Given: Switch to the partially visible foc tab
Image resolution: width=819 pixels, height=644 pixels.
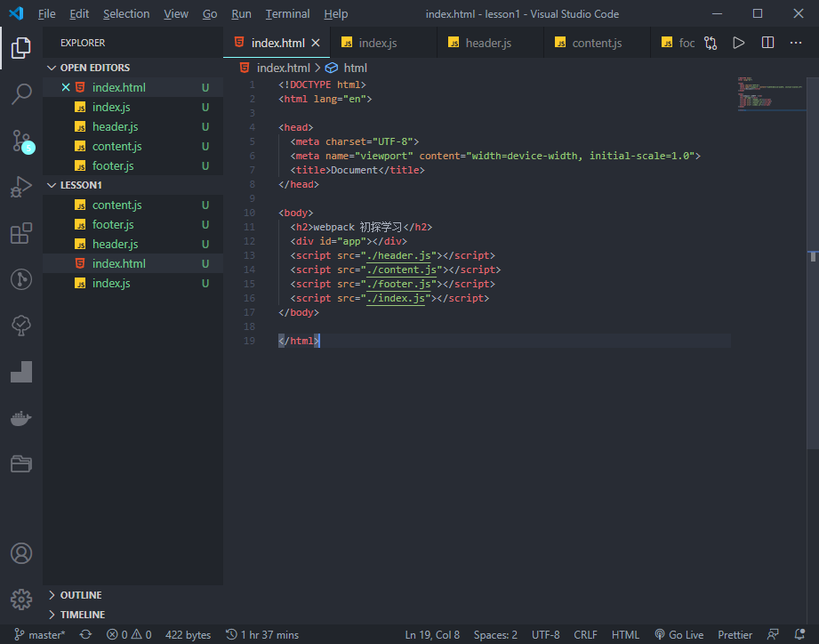Looking at the screenshot, I should tap(678, 43).
